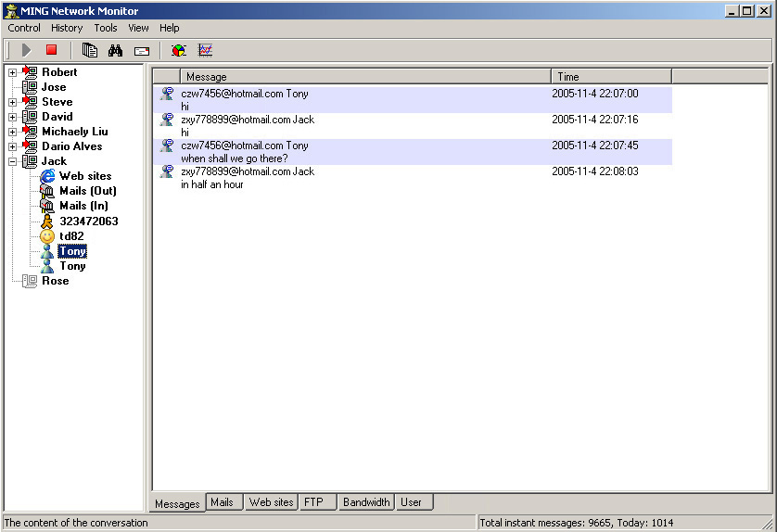Expand the Michaely Liu node
This screenshot has height=532, width=777.
[12, 132]
